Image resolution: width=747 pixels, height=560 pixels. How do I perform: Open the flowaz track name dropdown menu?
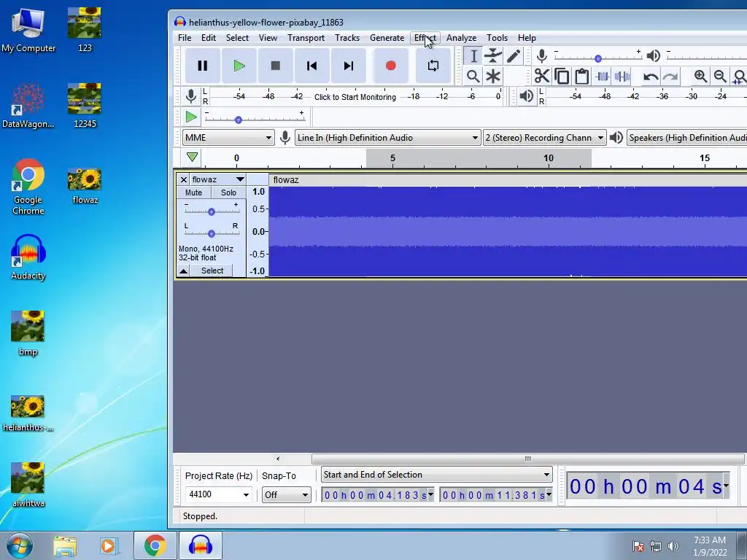[217, 179]
